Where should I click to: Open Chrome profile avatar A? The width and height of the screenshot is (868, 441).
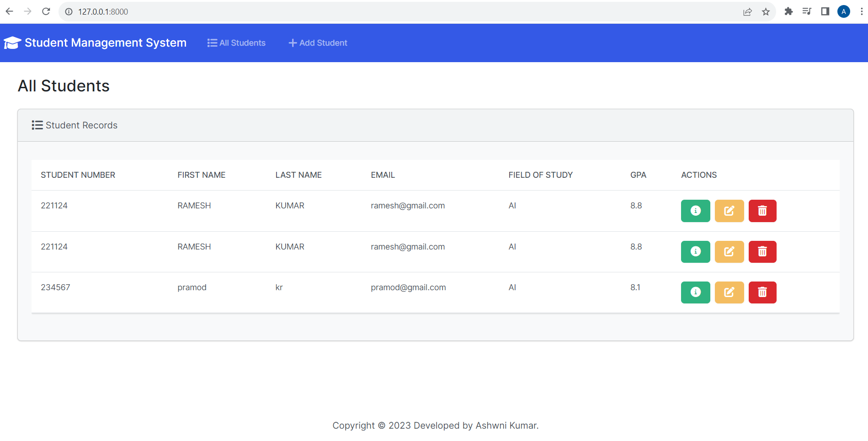coord(844,11)
